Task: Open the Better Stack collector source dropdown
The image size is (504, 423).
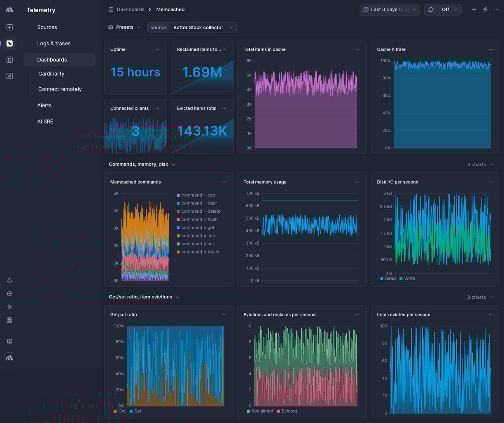Action: click(203, 27)
